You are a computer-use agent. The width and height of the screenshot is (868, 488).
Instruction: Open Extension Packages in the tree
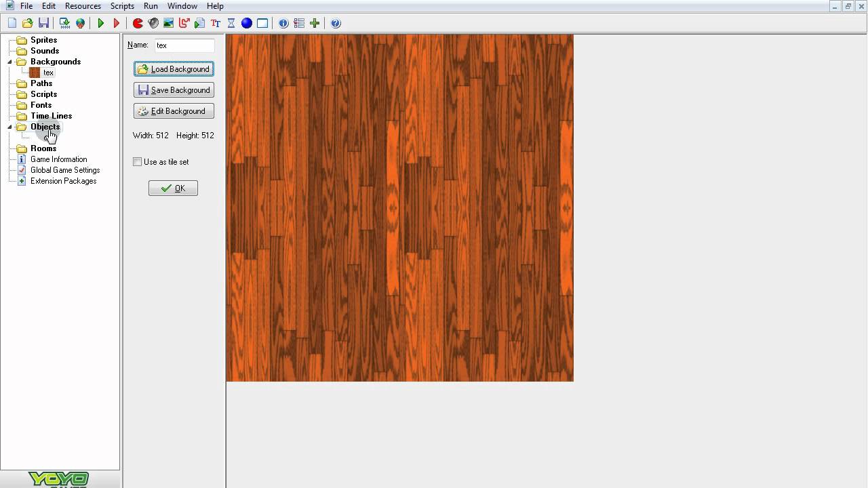click(63, 181)
